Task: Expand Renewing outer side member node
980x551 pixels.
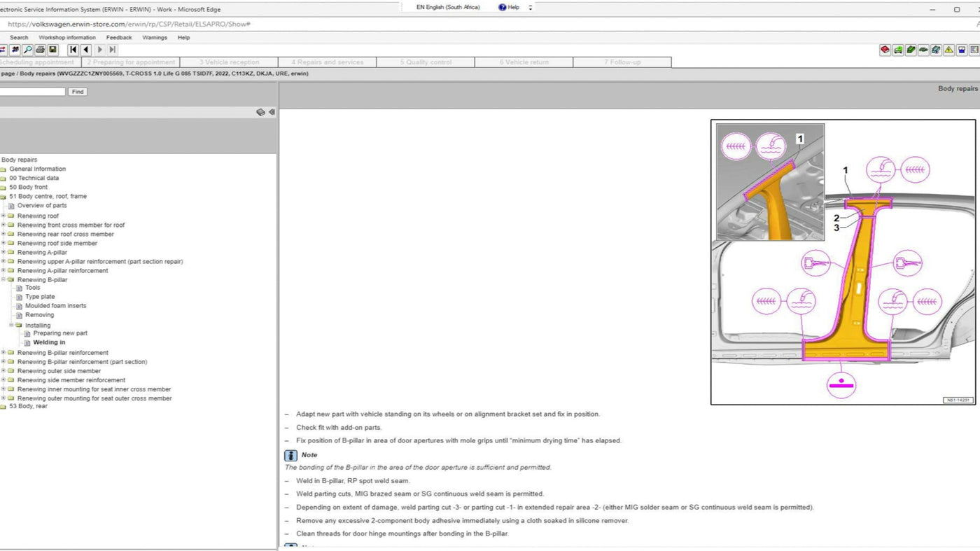Action: [3, 371]
